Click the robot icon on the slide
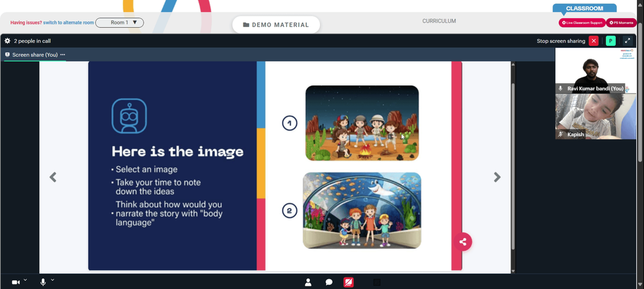644x289 pixels. (129, 115)
